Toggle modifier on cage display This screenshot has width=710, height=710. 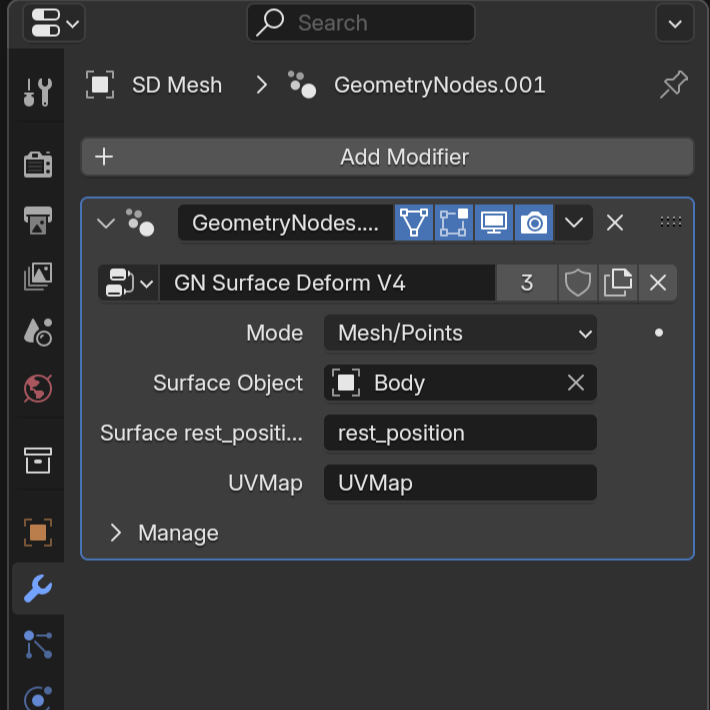tap(454, 223)
